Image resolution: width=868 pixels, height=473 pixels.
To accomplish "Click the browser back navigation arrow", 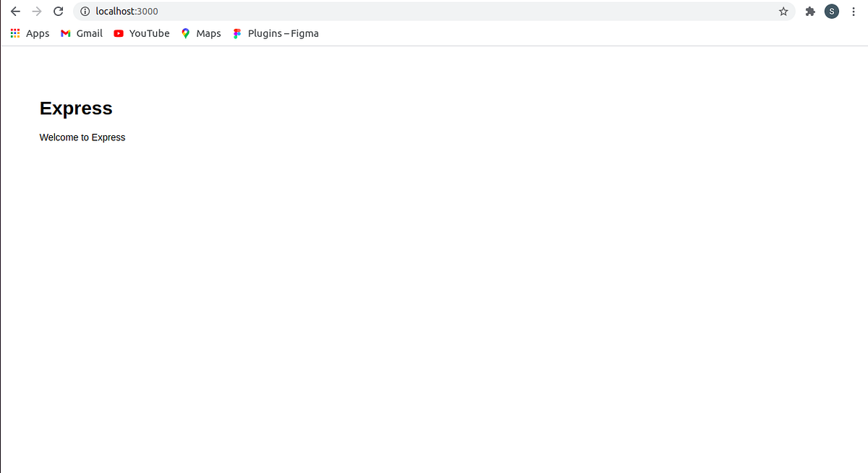I will tap(15, 11).
